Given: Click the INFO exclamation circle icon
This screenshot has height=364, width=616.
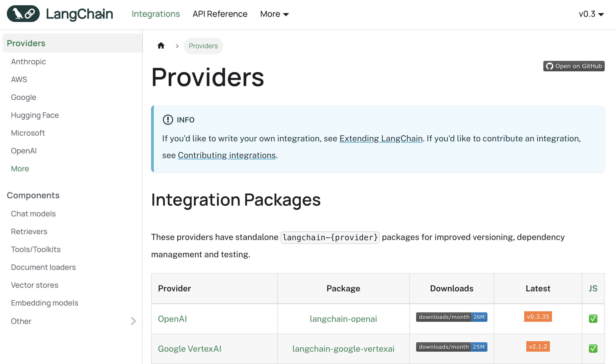Looking at the screenshot, I should 168,120.
